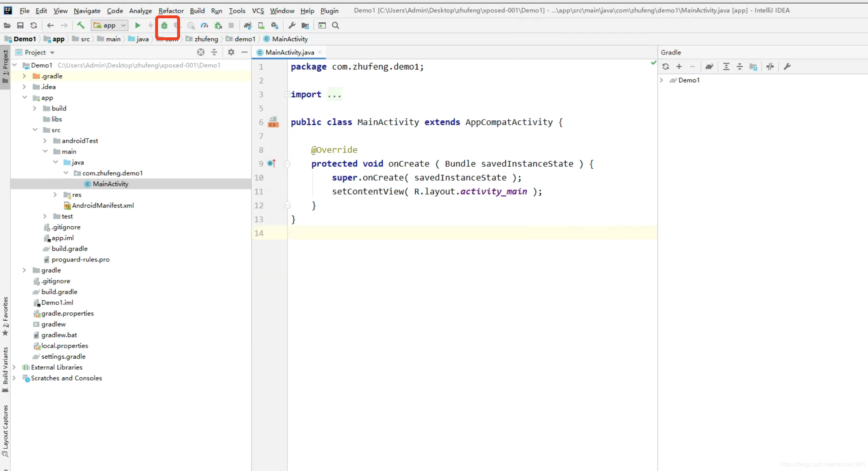Viewport: 868px width, 471px height.
Task: Open the SDK Manager cube icon
Action: point(275,26)
